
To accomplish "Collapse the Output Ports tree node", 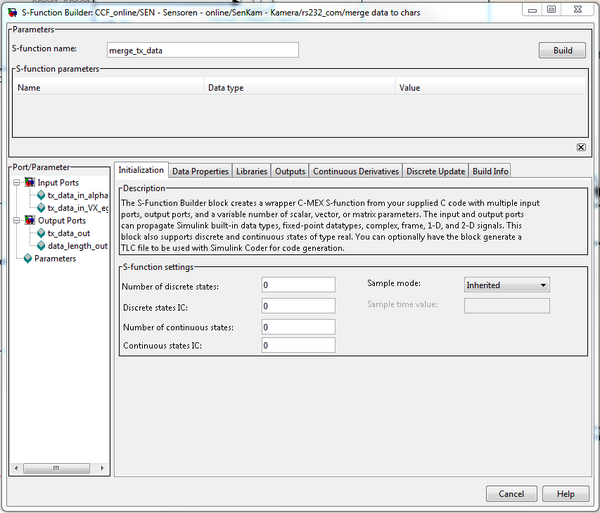I will pyautogui.click(x=16, y=220).
